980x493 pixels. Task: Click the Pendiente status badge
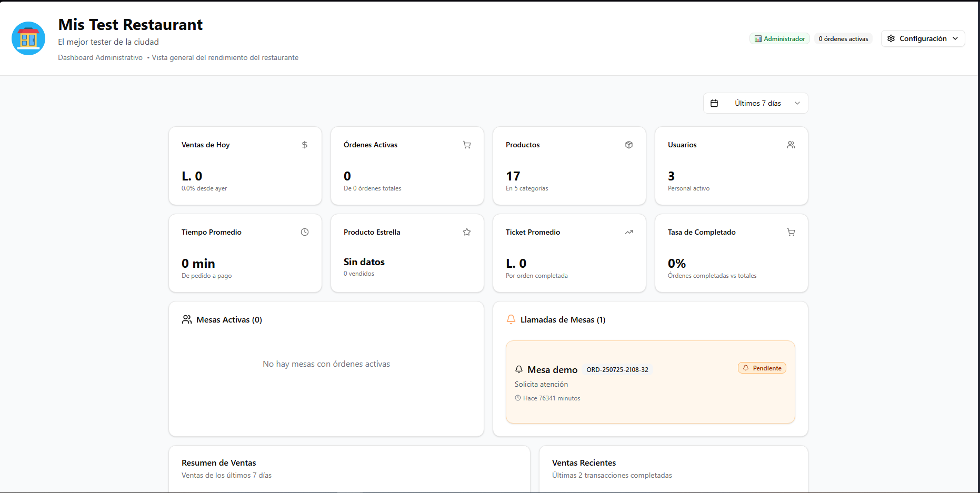tap(762, 368)
